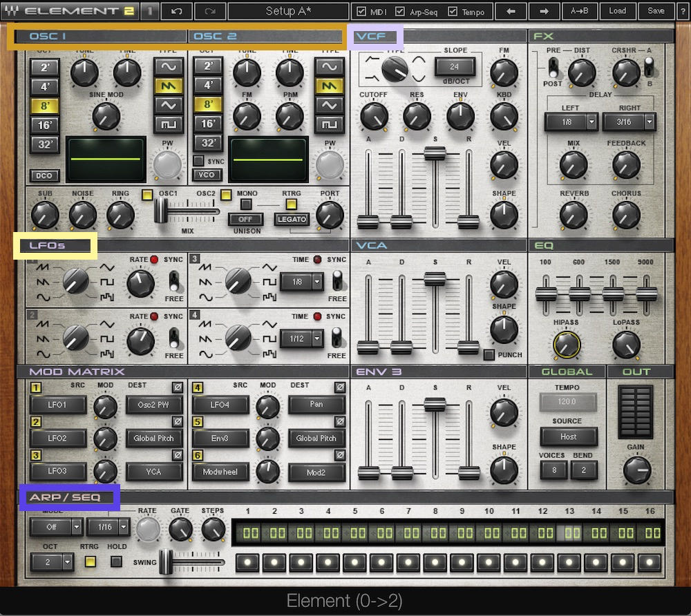Select the triangle waveform for OSC 1
This screenshot has height=616, width=691.
coord(169,105)
